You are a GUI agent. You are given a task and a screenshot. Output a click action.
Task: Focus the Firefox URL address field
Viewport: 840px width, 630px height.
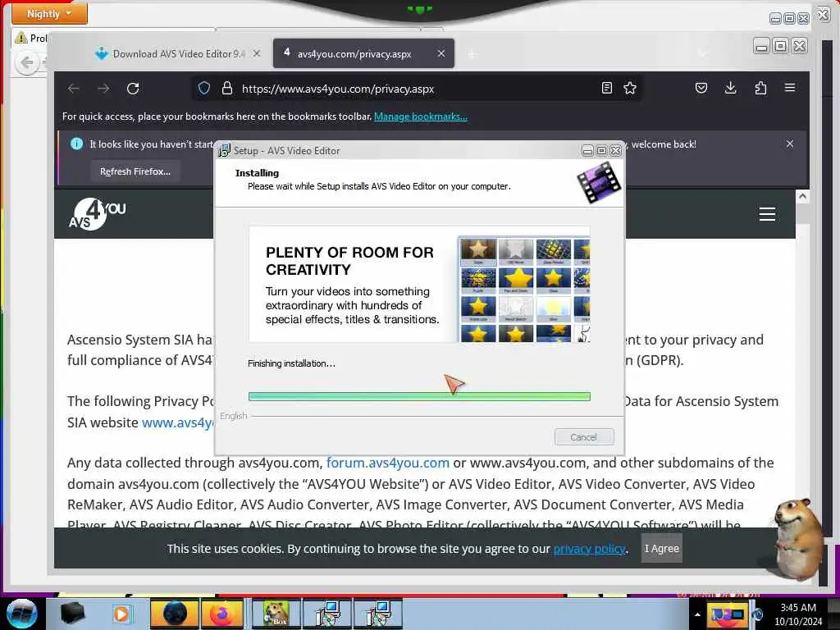(x=418, y=89)
